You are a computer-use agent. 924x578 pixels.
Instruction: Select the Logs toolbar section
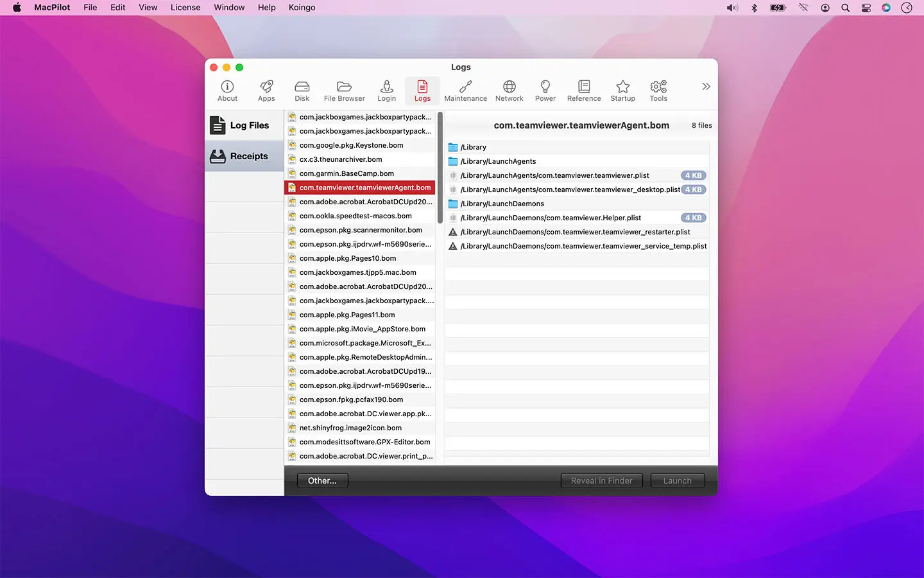(x=422, y=91)
